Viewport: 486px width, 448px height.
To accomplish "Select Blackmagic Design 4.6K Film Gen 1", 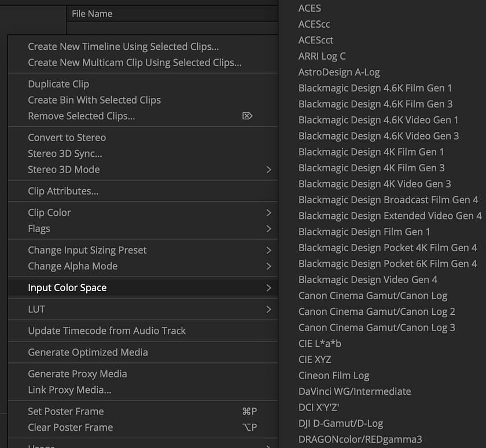I will [375, 88].
